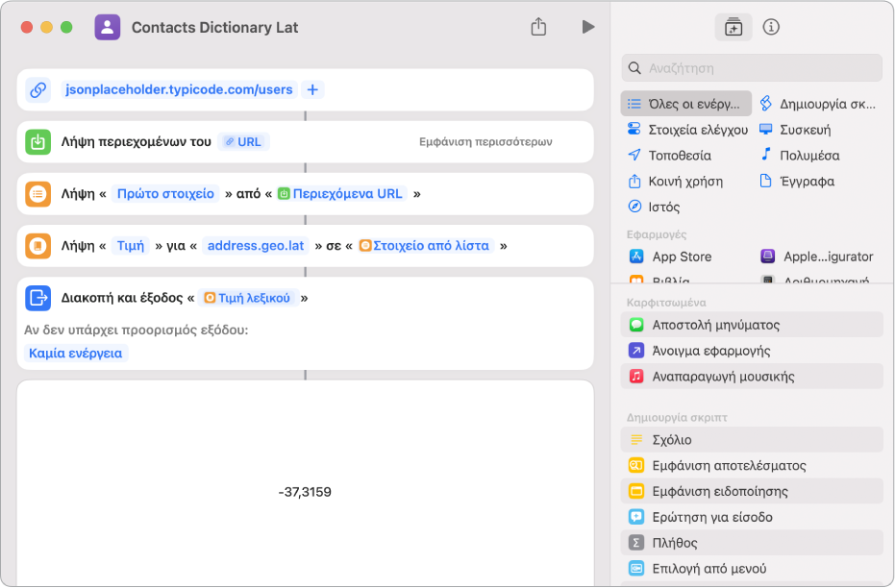Viewport: 895px width, 588px height.
Task: Select the Περιεχόμενα URL variable
Action: pyautogui.click(x=341, y=194)
